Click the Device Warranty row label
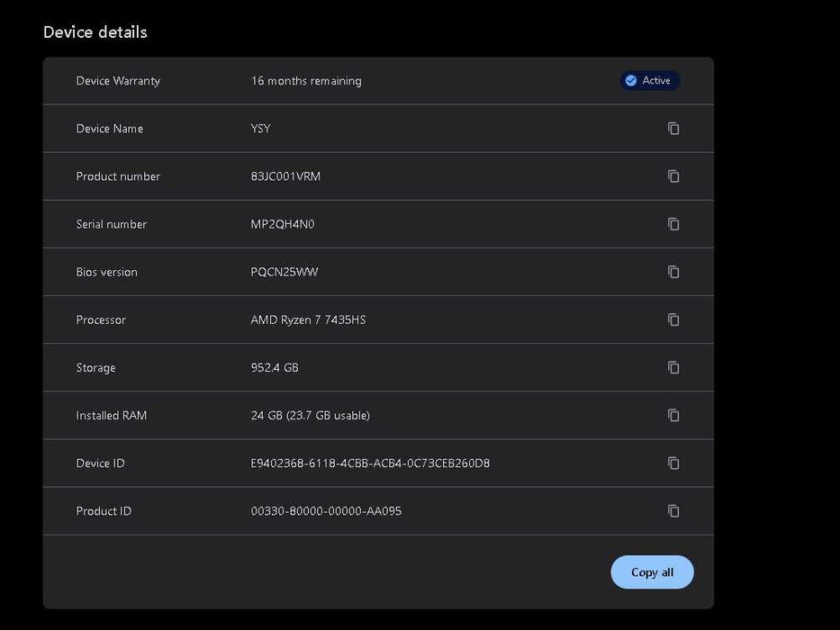The width and height of the screenshot is (840, 630). coord(118,81)
